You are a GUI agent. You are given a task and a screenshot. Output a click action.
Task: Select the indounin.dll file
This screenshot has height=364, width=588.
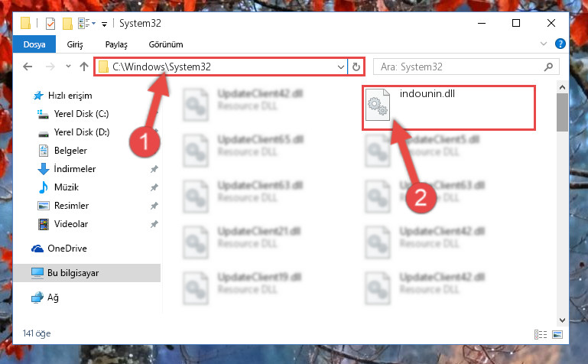[449, 108]
